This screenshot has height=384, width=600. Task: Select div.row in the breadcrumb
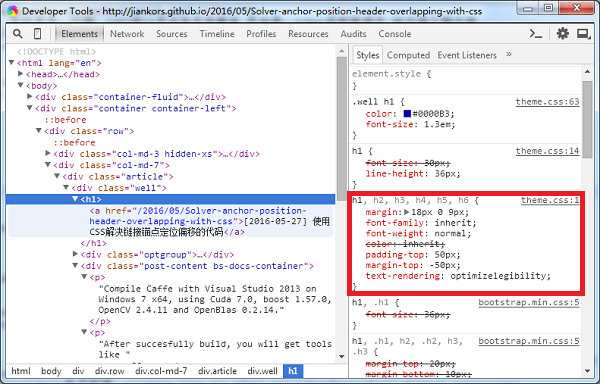(109, 371)
